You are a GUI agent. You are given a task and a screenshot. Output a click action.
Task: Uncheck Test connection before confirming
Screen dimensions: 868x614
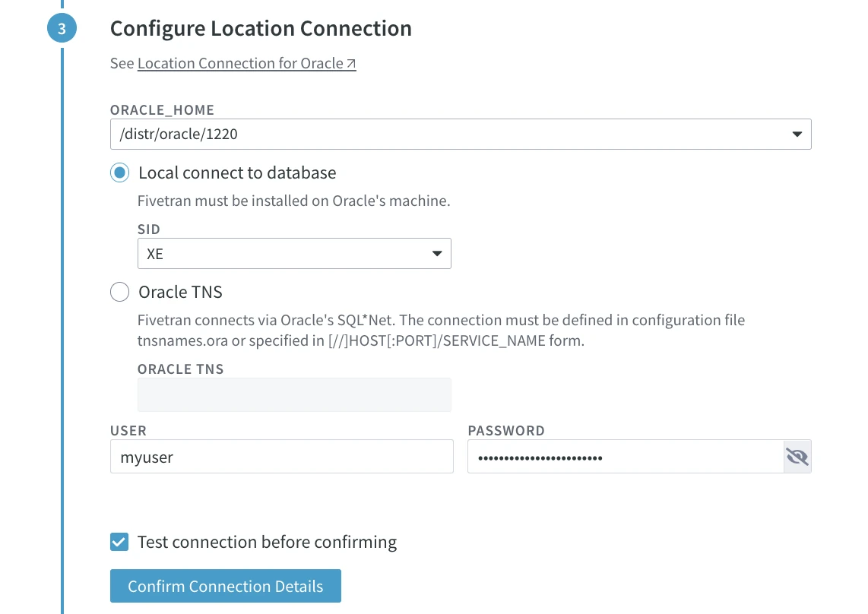[119, 542]
